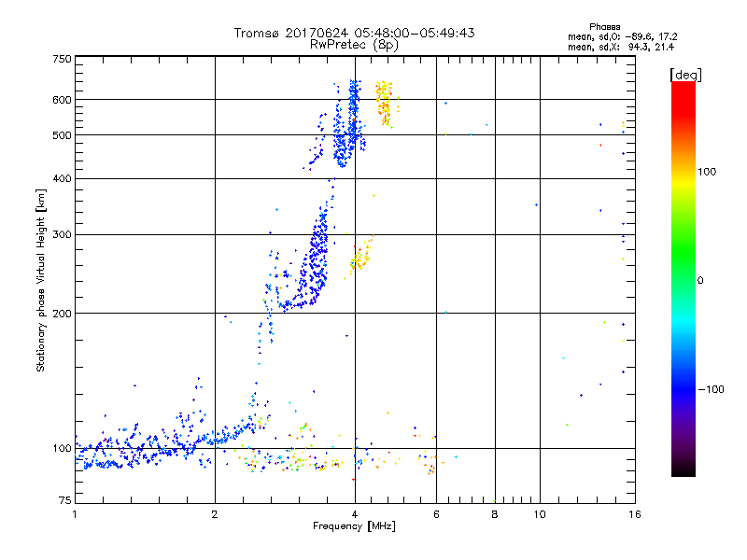Click the red top of the color bar

point(683,88)
